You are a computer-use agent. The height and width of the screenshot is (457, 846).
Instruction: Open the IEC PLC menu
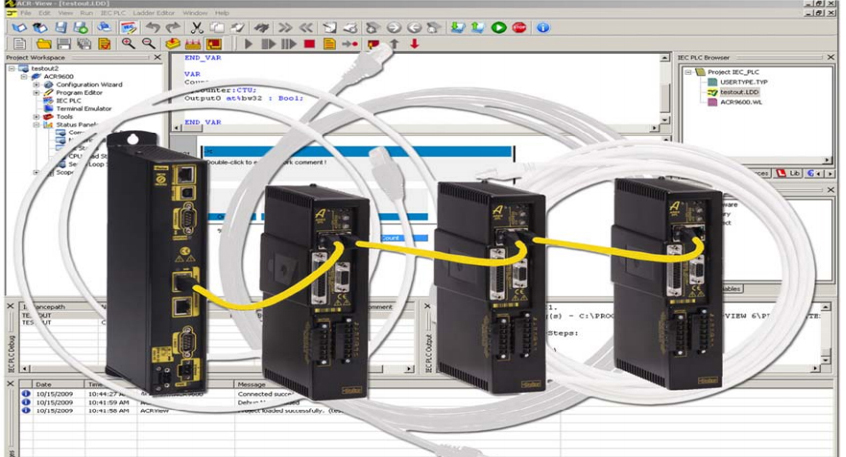tap(113, 12)
